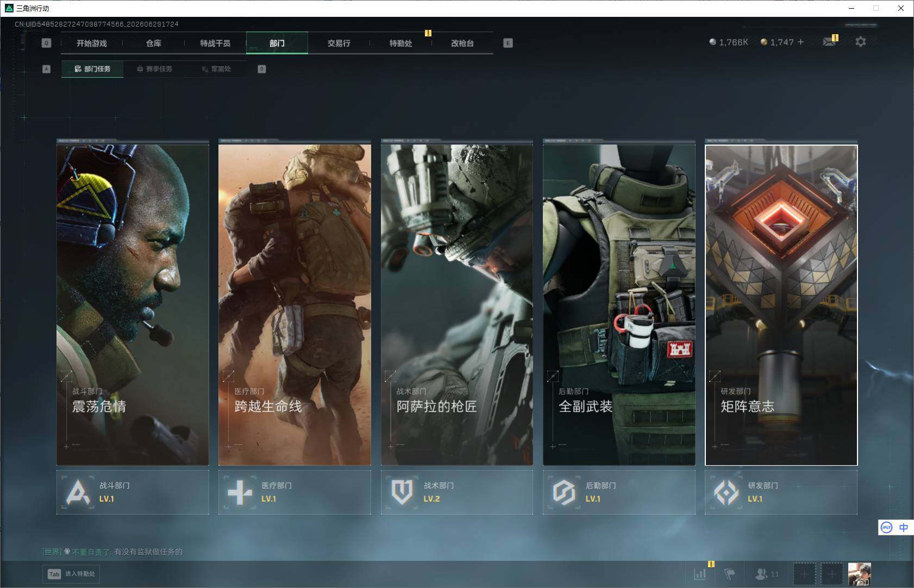
Task: Click the A key hint icon
Action: [x=46, y=69]
